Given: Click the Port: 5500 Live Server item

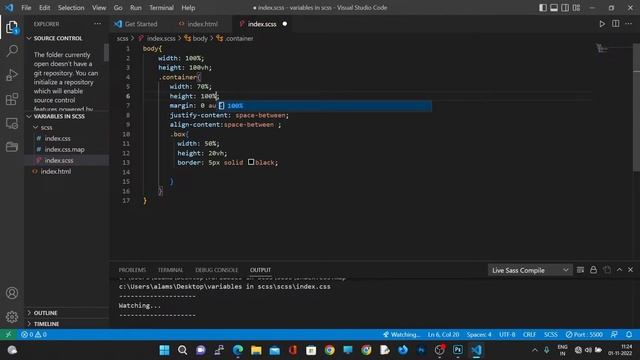Looking at the screenshot, I should (584, 334).
